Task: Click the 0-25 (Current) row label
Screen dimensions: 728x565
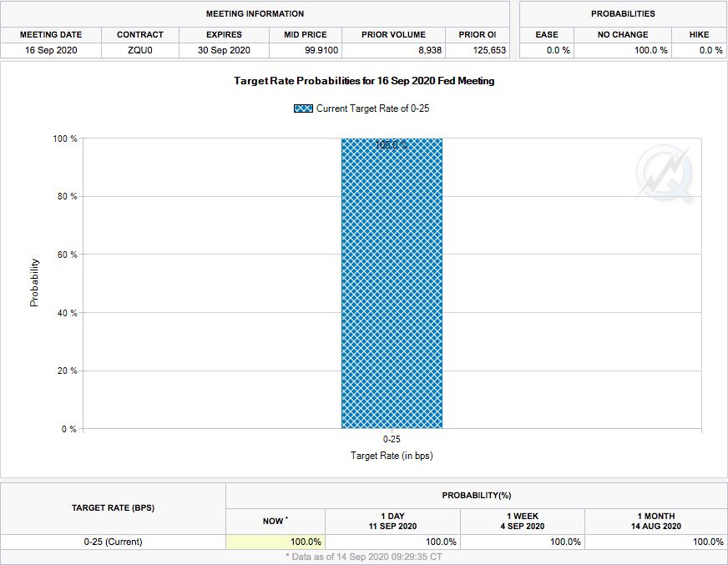Action: coord(113,542)
